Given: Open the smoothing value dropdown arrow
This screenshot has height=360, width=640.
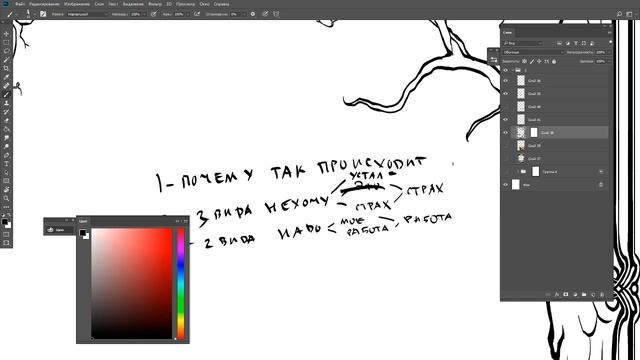Looking at the screenshot, I should point(244,14).
